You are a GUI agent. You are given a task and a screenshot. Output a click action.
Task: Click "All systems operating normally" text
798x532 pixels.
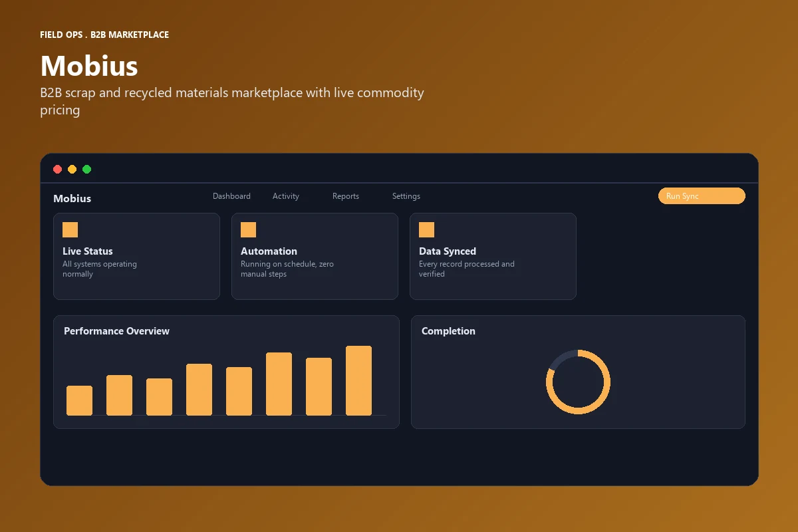[x=100, y=269]
